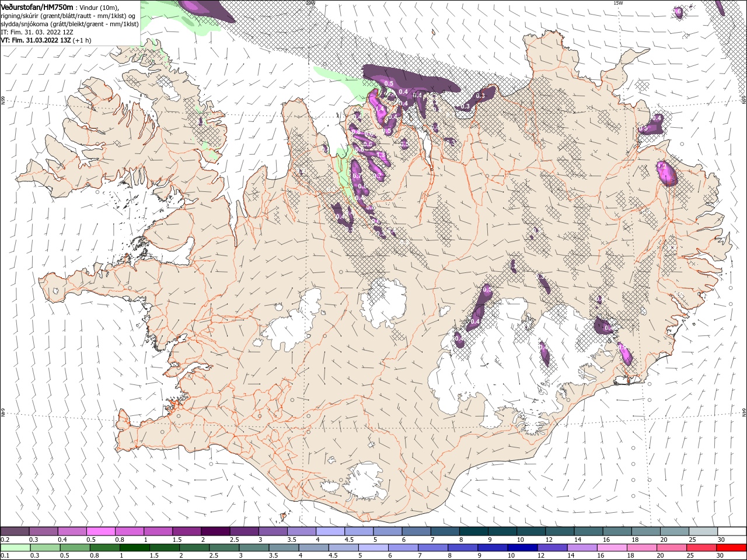Click the 'VT: Fim. 31.03.2022 13Z' valid time

click(x=36, y=41)
